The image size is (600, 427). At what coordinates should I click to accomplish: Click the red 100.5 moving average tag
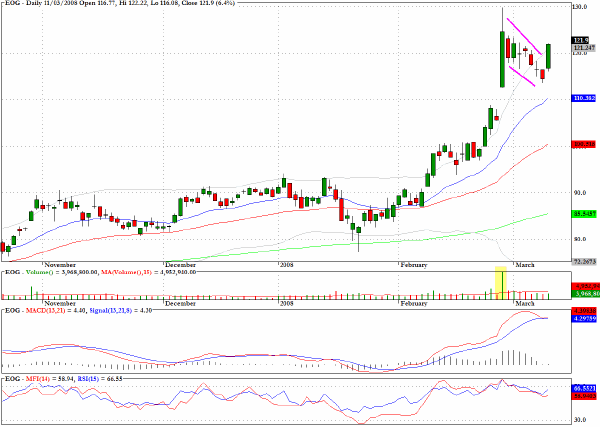point(584,144)
